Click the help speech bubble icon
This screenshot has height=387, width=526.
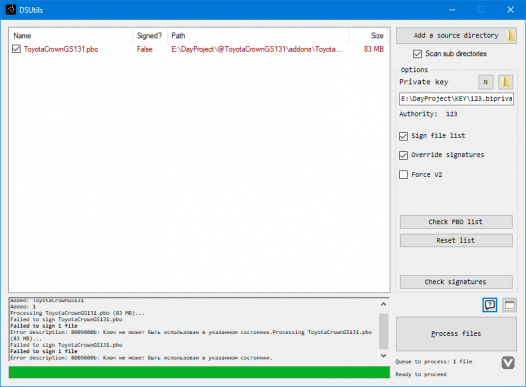pos(490,305)
